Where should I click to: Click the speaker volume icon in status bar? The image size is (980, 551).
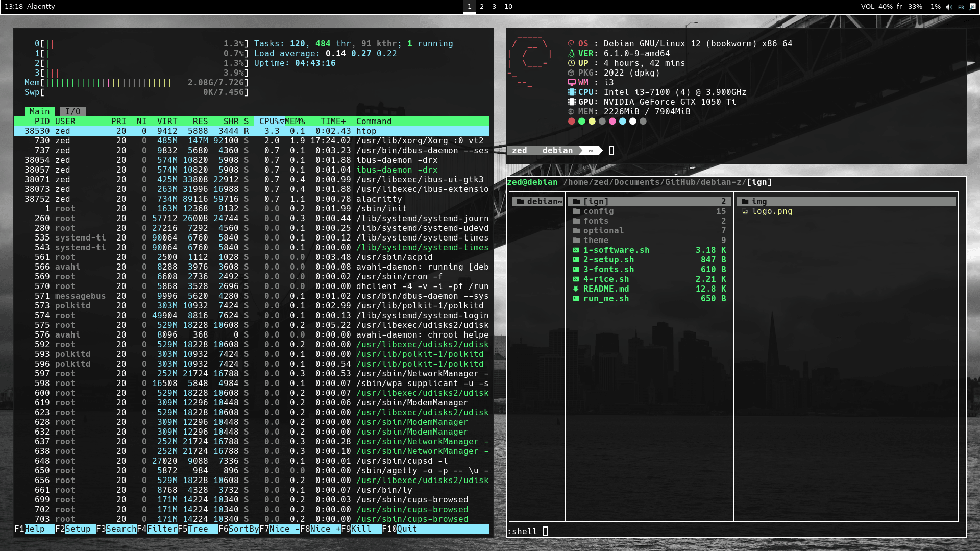[x=948, y=7]
